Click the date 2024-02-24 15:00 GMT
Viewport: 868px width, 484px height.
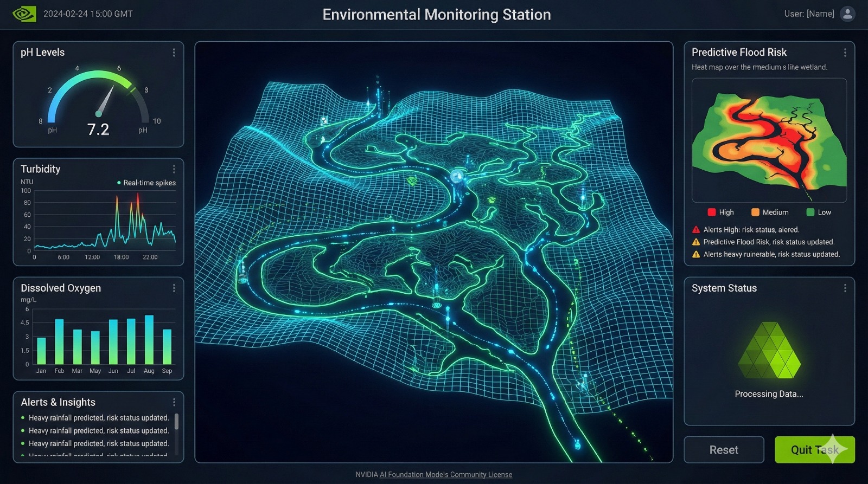click(88, 14)
